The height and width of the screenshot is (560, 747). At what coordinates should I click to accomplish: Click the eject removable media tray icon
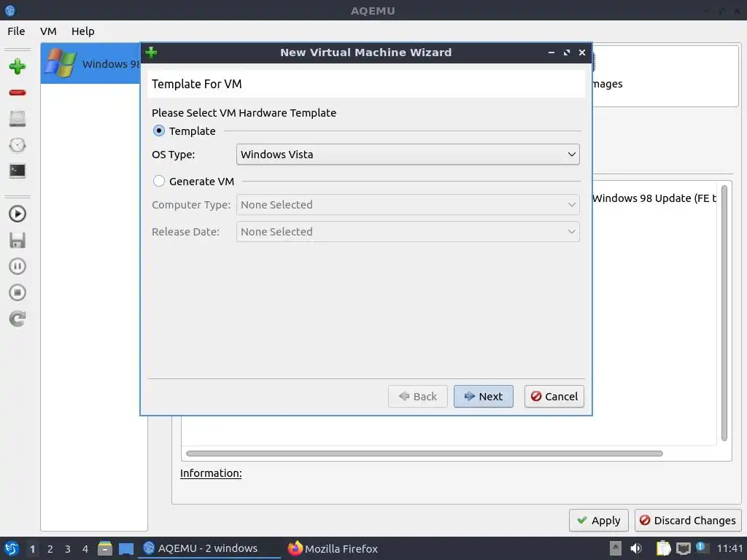[616, 548]
